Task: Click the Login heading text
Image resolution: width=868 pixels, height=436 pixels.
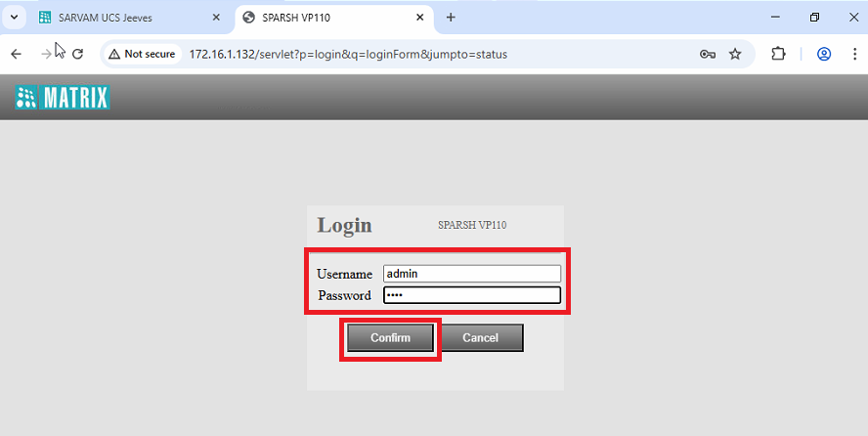Action: 344,225
